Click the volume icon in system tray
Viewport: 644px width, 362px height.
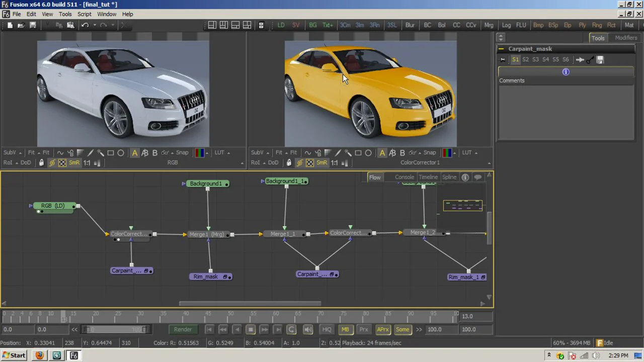pyautogui.click(x=596, y=355)
